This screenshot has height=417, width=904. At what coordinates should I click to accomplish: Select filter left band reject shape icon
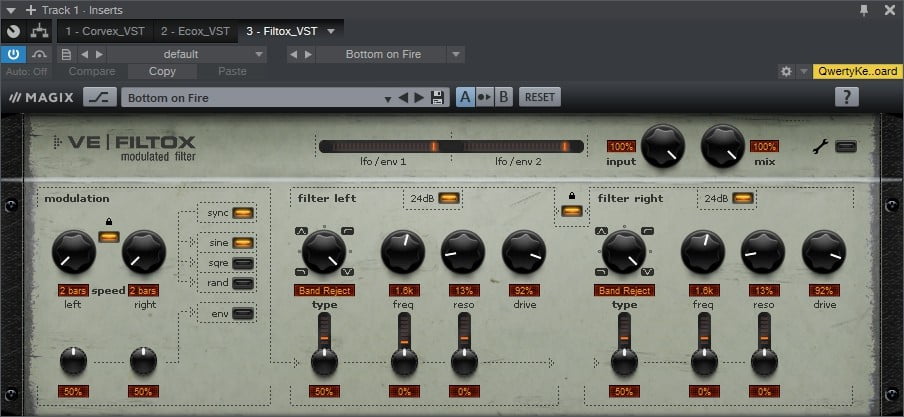(348, 272)
